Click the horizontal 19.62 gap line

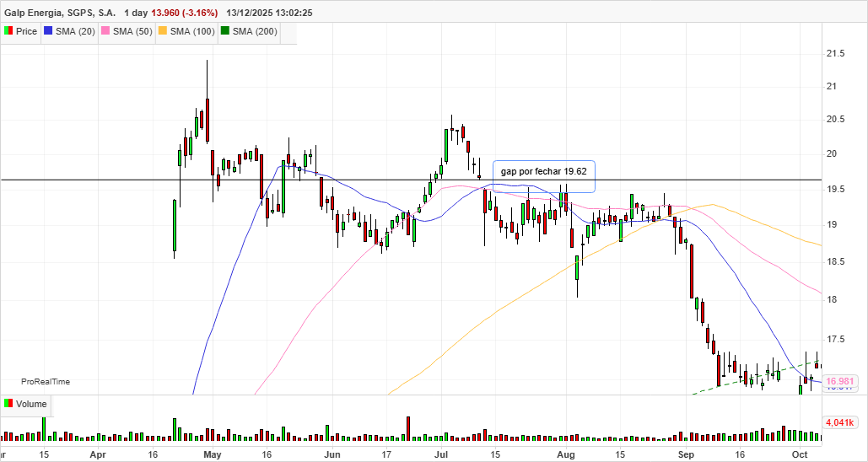click(411, 180)
